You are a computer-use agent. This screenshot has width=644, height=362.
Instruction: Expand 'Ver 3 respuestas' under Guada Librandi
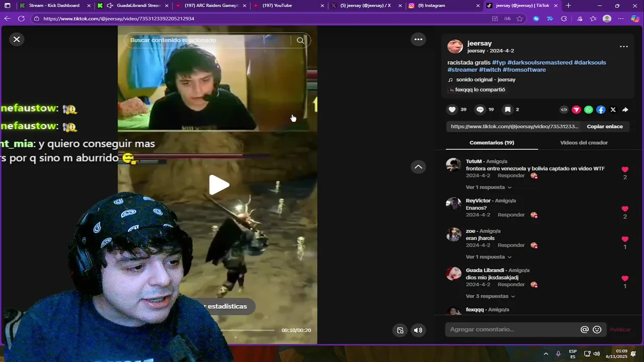coord(490,296)
